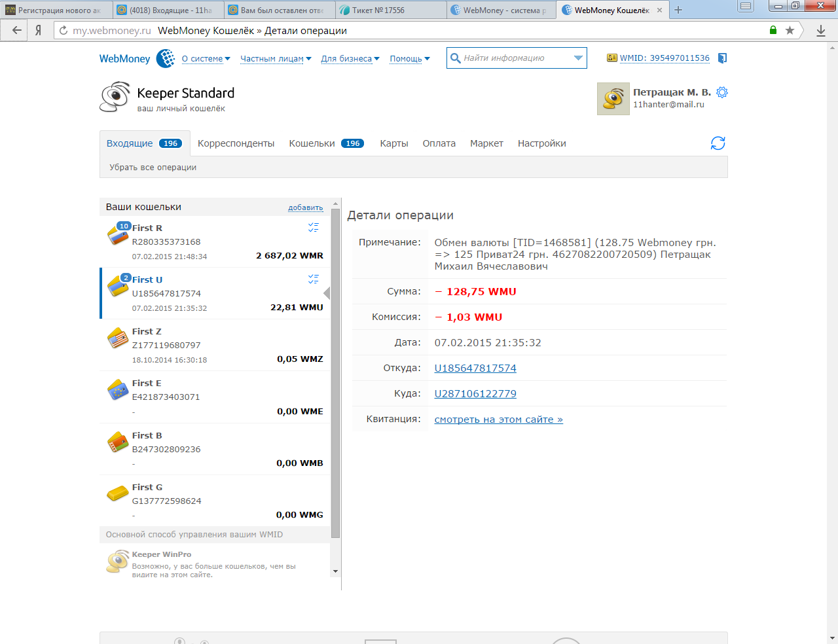This screenshot has width=838, height=644.
Task: Click the Keeper WinPro icon
Action: coord(118,562)
